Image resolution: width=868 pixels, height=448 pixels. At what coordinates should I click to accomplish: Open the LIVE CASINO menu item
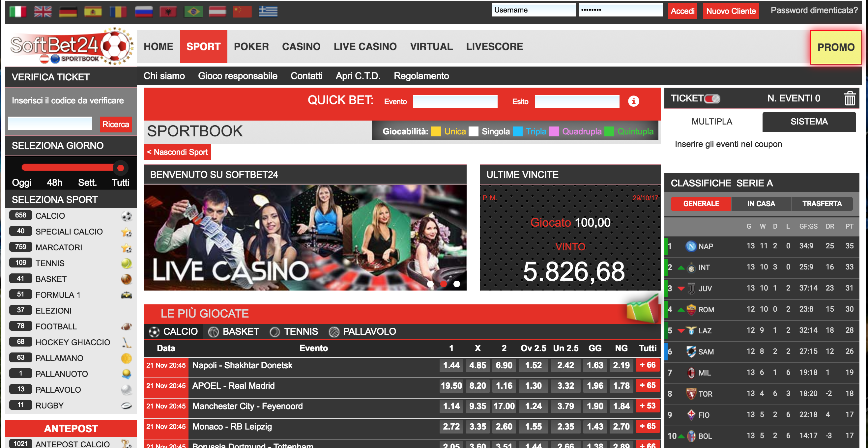pyautogui.click(x=365, y=46)
